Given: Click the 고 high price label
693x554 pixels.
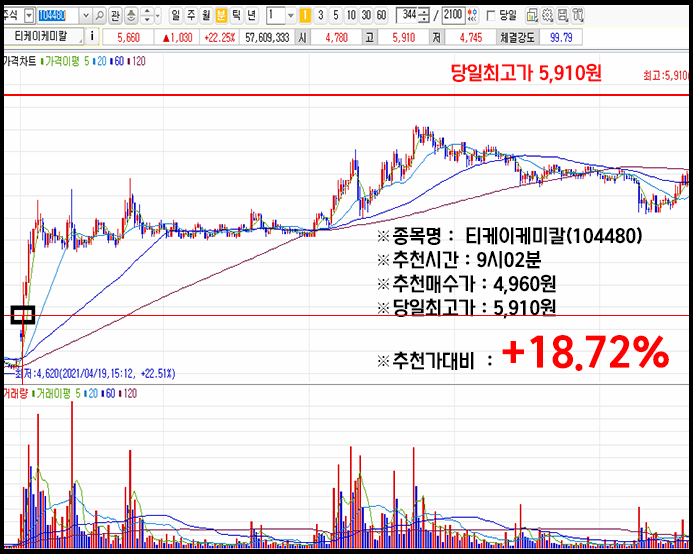Looking at the screenshot, I should [369, 38].
